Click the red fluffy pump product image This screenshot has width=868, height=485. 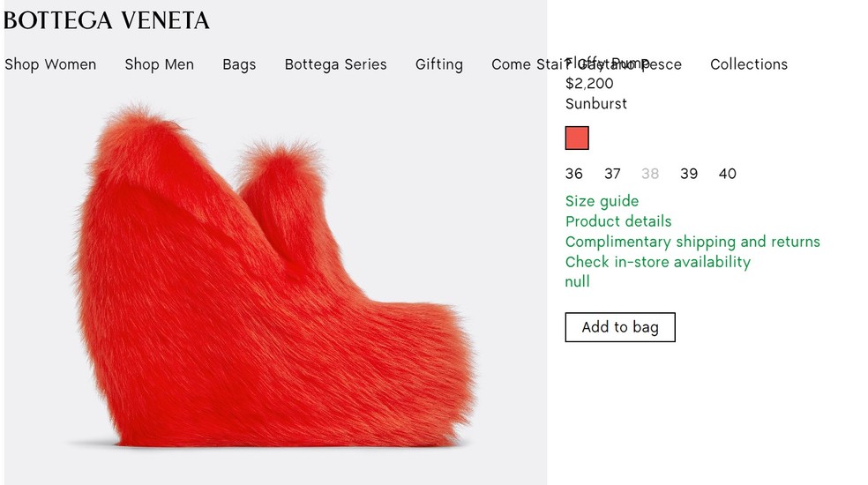coord(273,282)
